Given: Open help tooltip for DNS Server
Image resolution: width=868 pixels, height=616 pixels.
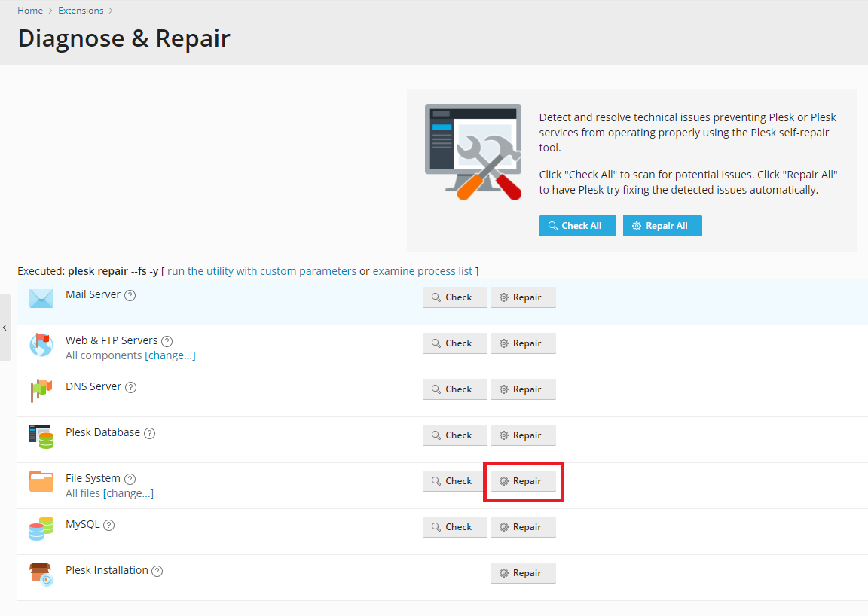Looking at the screenshot, I should click(130, 387).
